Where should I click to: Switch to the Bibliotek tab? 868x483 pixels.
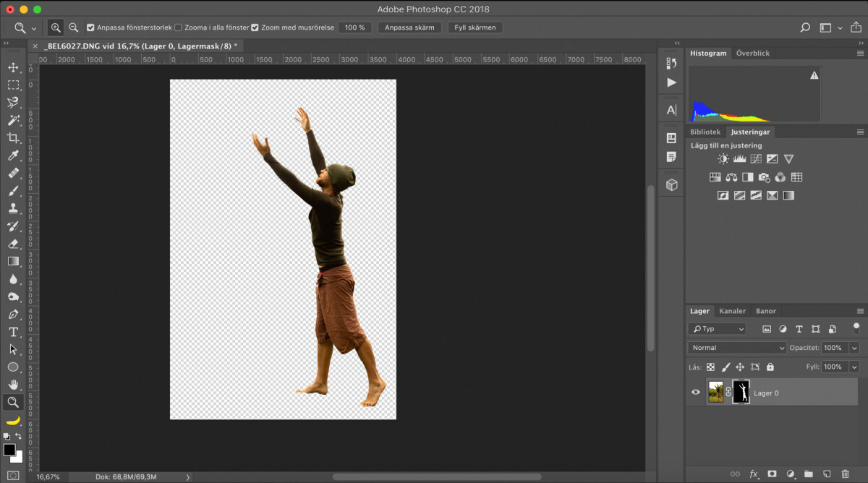click(705, 132)
